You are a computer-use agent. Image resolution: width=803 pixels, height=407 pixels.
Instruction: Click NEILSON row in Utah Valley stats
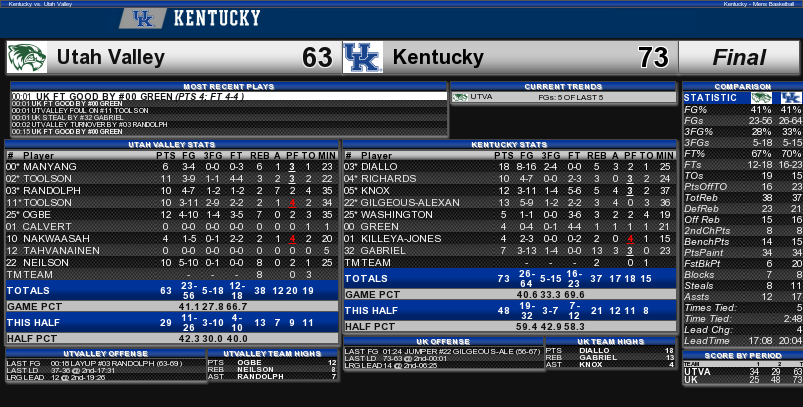[x=172, y=263]
